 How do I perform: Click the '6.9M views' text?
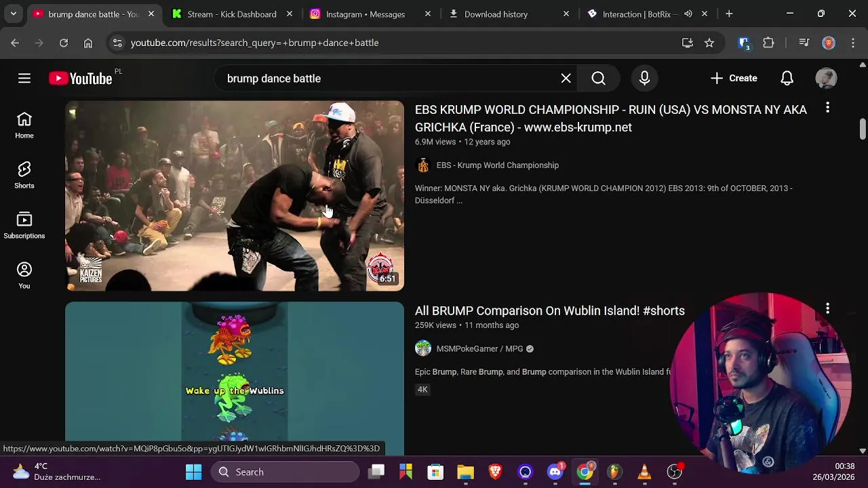435,142
